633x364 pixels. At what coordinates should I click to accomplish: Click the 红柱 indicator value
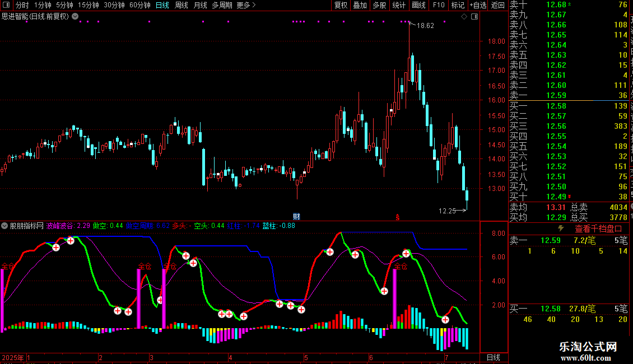(x=244, y=226)
